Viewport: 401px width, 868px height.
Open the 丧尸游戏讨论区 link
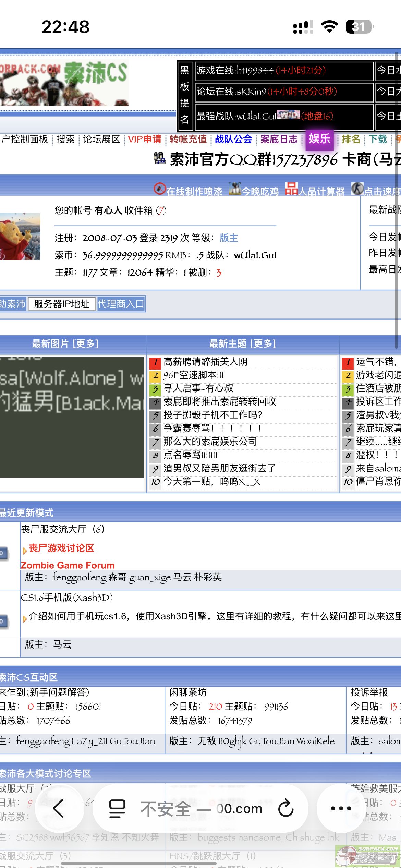tap(61, 548)
